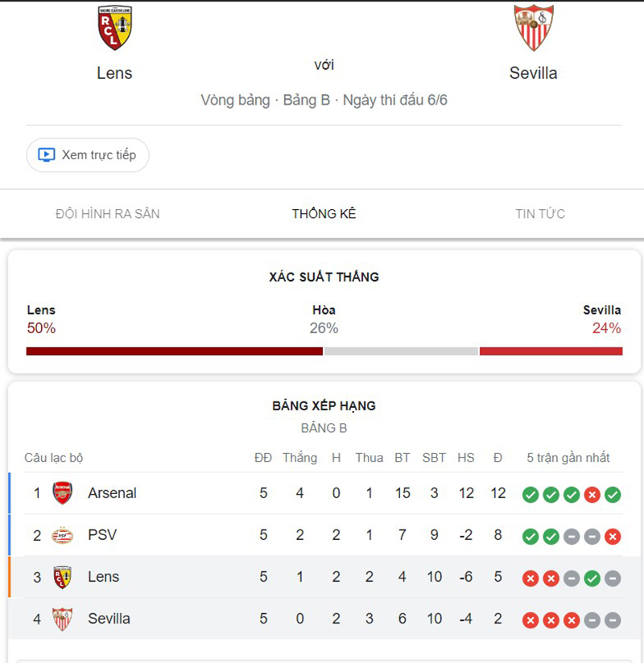
Task: Click the PSV club name in standings
Action: 101,535
